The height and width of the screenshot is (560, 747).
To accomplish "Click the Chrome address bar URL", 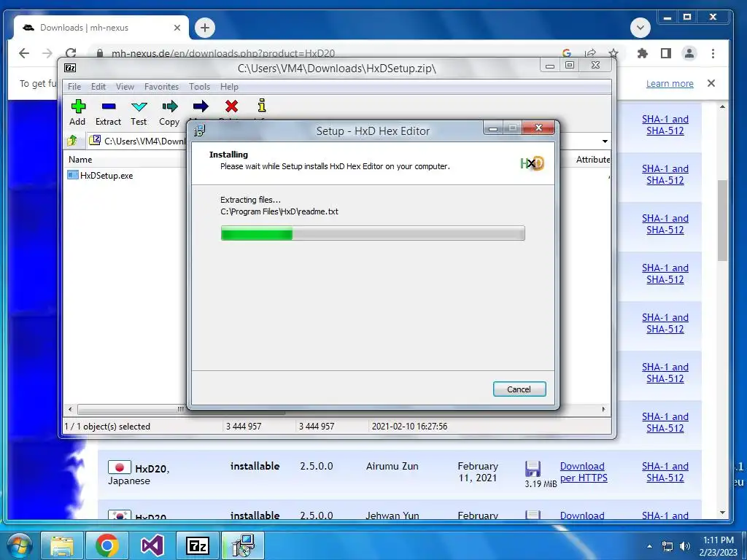I will 223,53.
